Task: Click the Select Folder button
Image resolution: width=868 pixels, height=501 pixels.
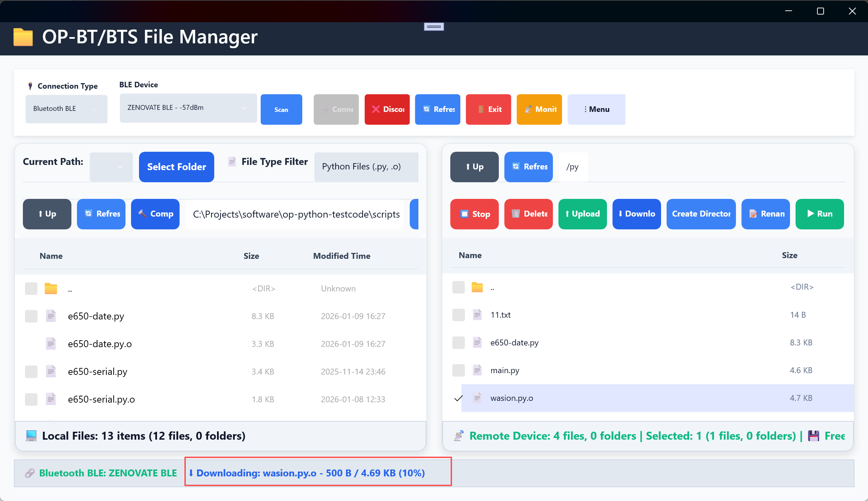Action: pos(176,167)
